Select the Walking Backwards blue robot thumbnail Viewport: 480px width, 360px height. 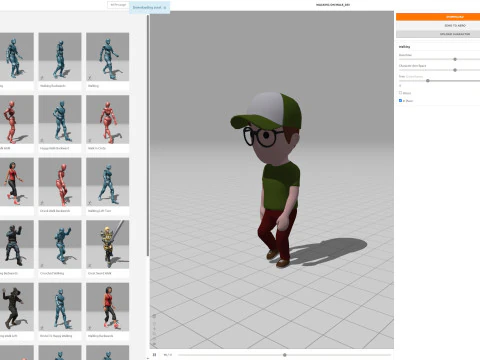tap(60, 57)
